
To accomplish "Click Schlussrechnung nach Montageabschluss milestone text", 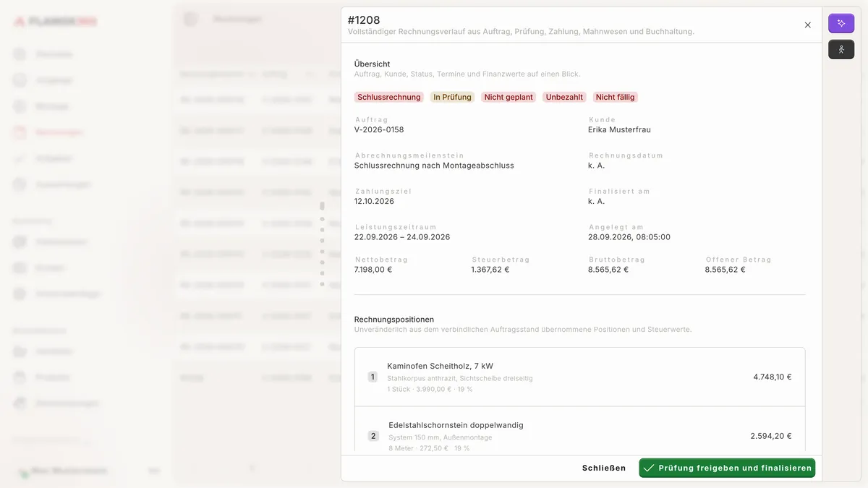I will tap(434, 166).
